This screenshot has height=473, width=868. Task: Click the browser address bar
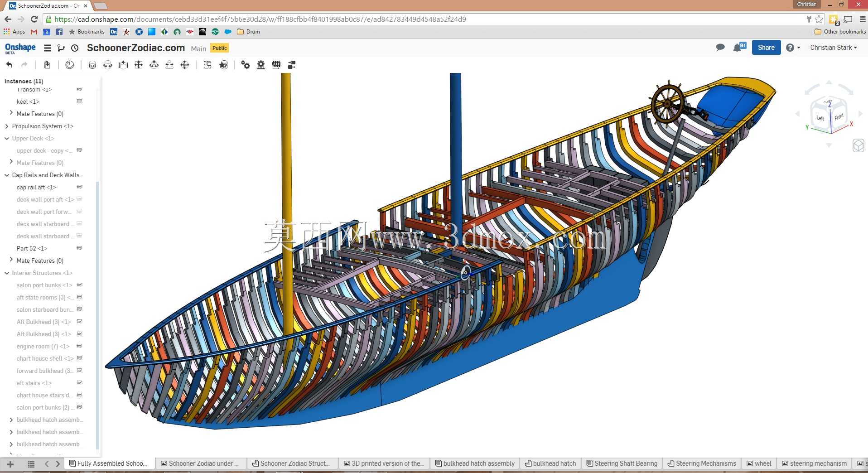point(426,19)
